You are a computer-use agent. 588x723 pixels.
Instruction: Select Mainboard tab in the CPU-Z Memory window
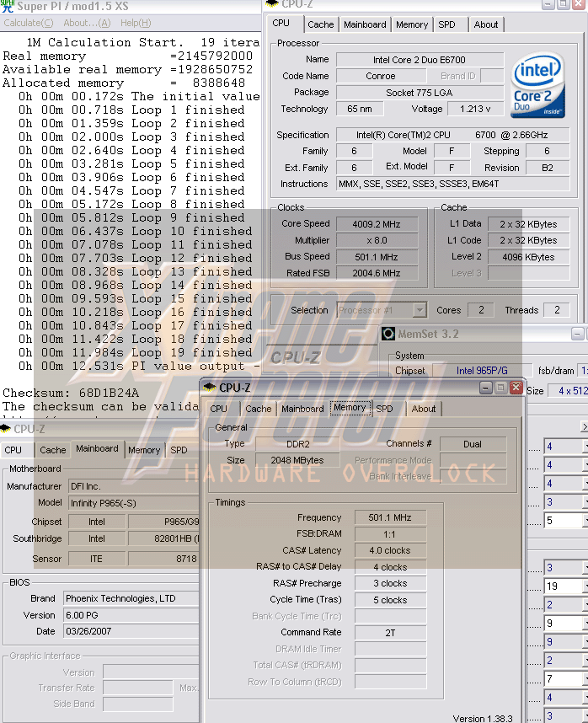coord(302,409)
